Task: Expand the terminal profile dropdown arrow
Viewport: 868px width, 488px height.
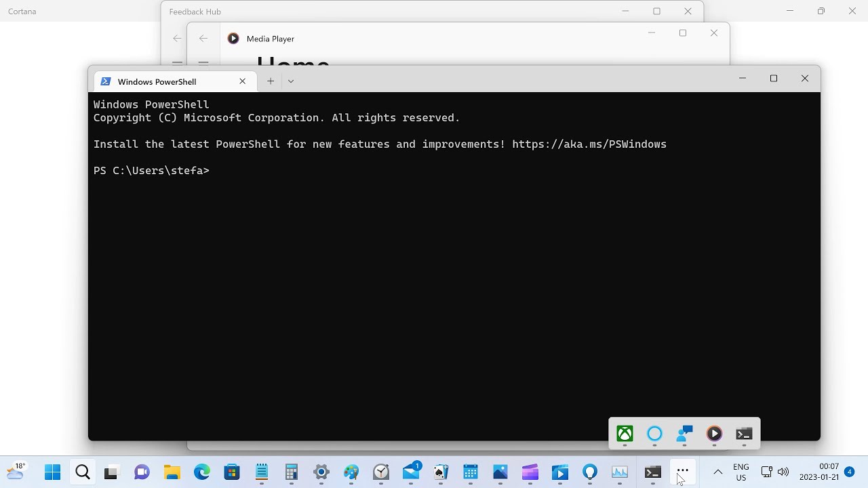Action: (x=291, y=81)
